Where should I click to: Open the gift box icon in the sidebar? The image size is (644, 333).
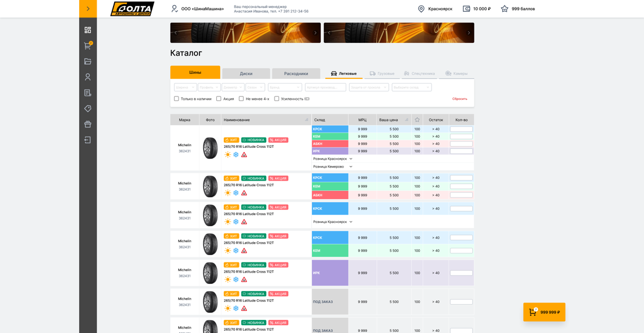tap(88, 124)
